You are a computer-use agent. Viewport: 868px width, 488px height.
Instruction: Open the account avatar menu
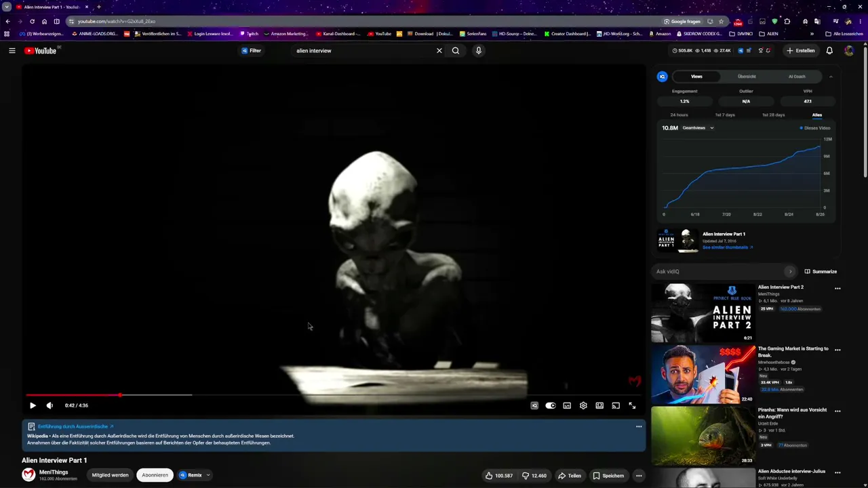[x=849, y=51]
